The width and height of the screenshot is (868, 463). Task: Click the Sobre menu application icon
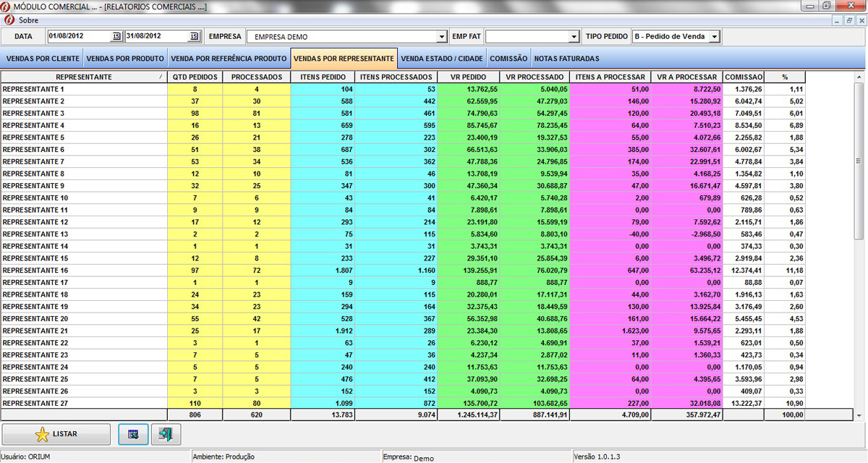pyautogui.click(x=9, y=20)
